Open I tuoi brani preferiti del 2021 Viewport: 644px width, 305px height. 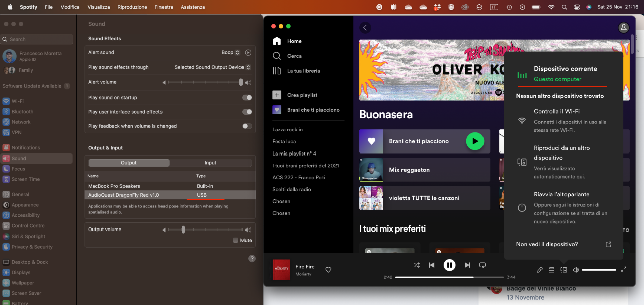click(x=306, y=165)
